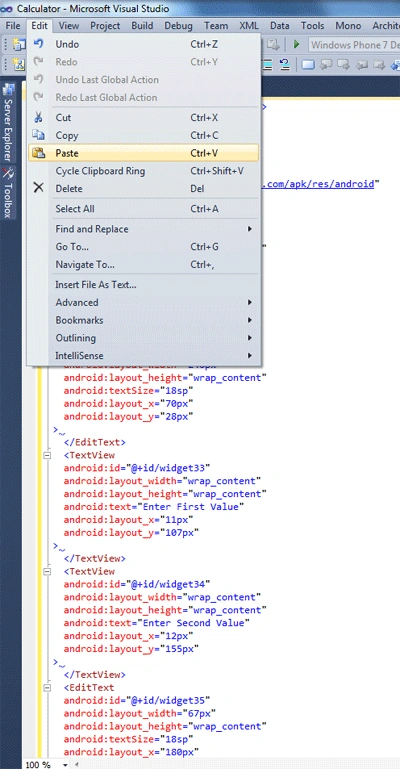
Task: Expand the Advanced submenu
Action: pyautogui.click(x=144, y=302)
